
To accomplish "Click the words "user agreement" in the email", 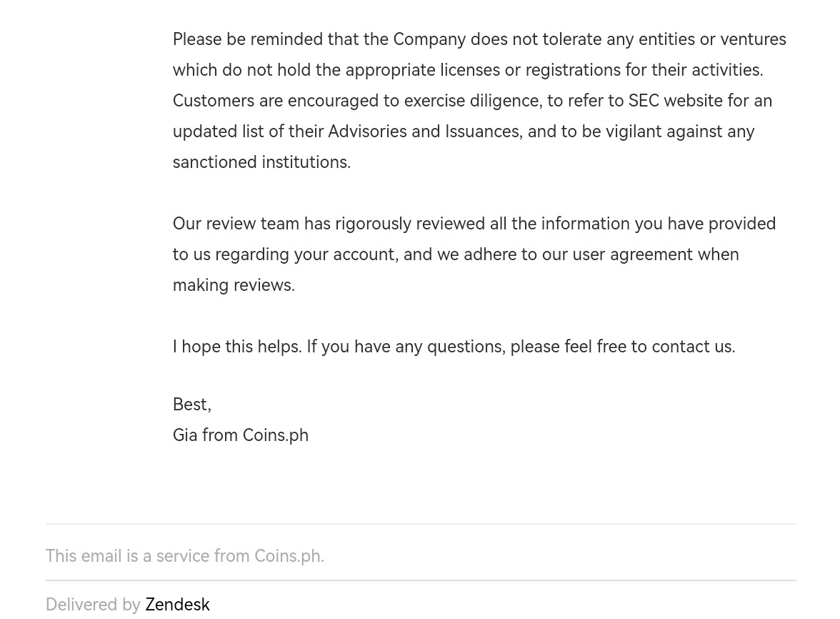I will (x=632, y=254).
